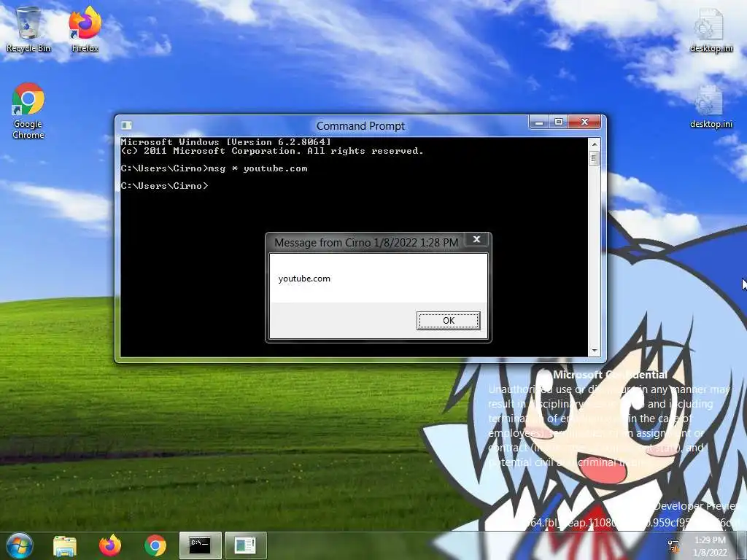
Task: Open the Firefox desktop shortcut
Action: 85,29
